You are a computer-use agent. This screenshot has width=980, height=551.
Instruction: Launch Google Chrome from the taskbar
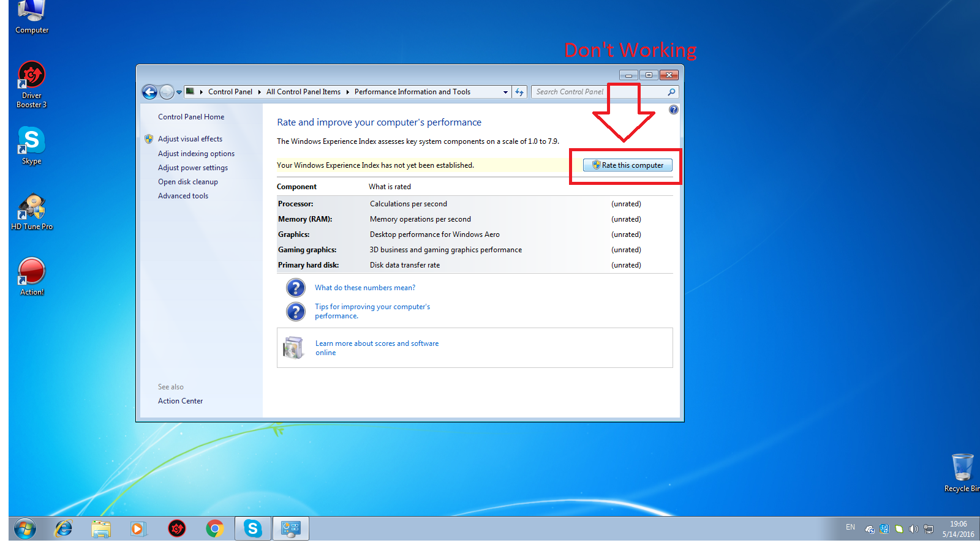214,528
